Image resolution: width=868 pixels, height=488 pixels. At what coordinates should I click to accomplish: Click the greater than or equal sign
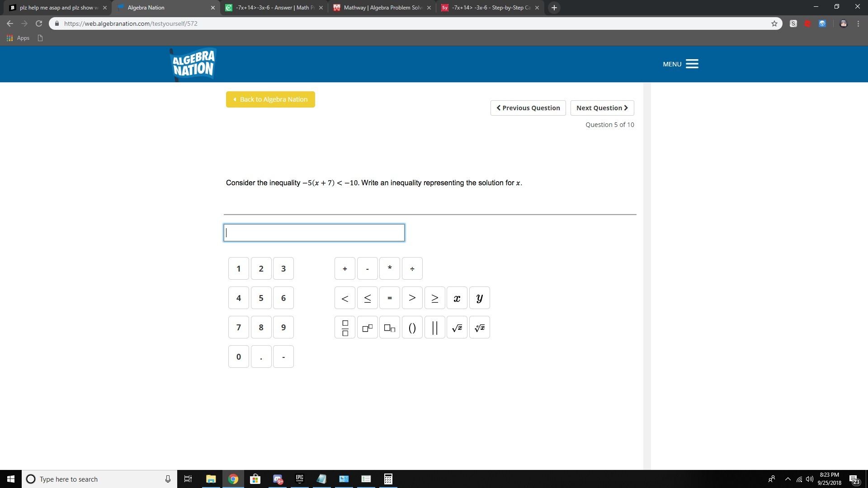coord(434,298)
